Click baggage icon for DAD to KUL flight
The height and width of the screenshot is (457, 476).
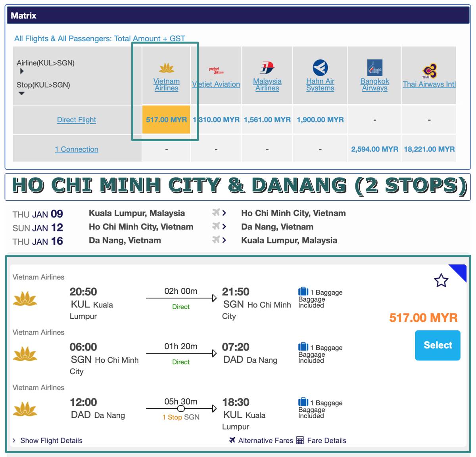click(303, 402)
